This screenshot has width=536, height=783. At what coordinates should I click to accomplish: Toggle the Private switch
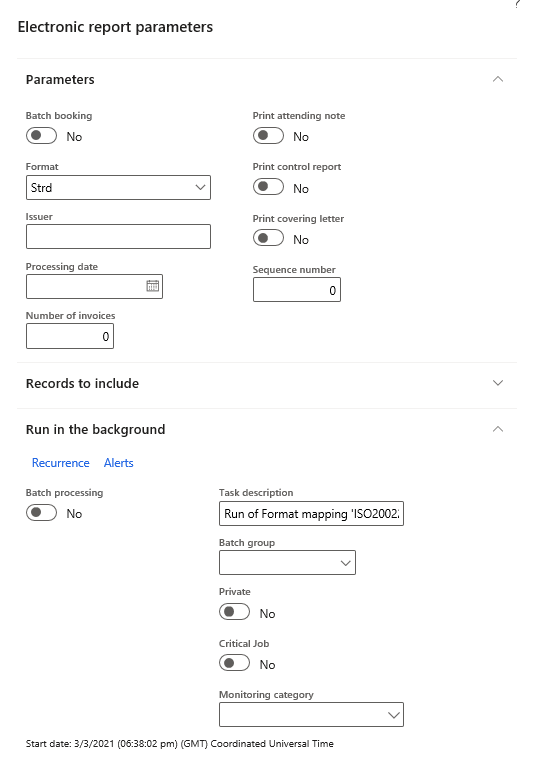tap(234, 612)
